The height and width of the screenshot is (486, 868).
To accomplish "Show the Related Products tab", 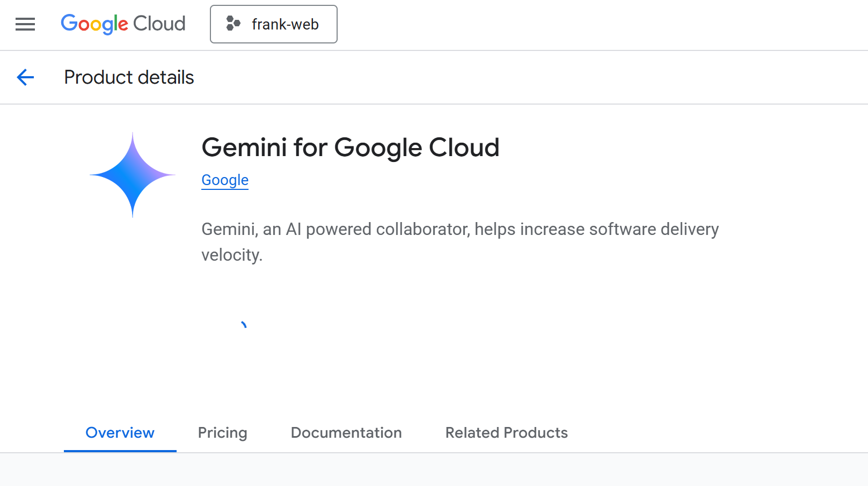I will click(507, 433).
